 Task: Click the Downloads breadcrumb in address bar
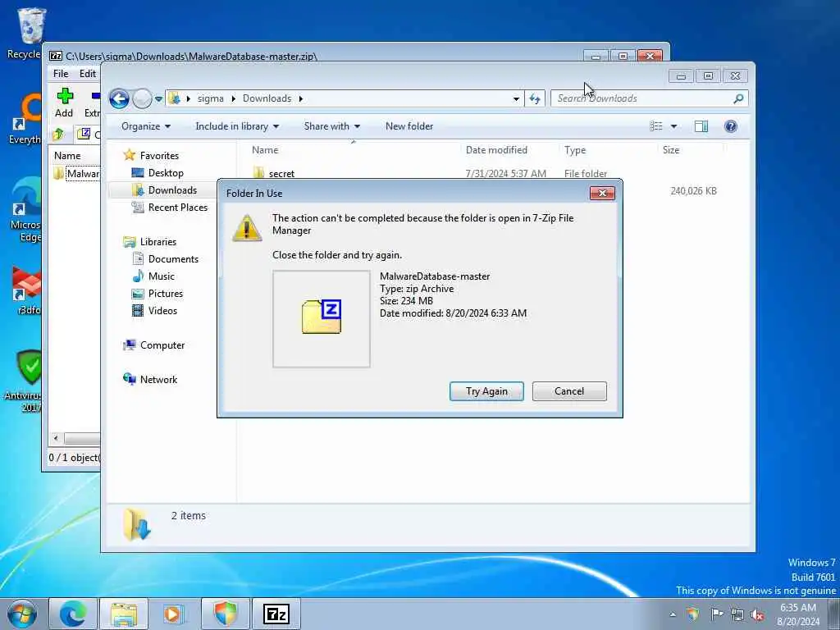[x=267, y=98]
